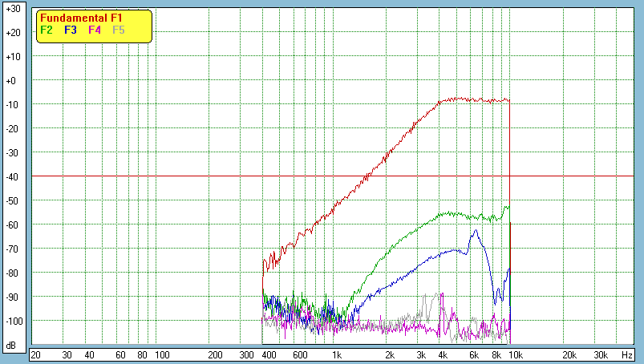Click the Hz unit label

[628, 354]
